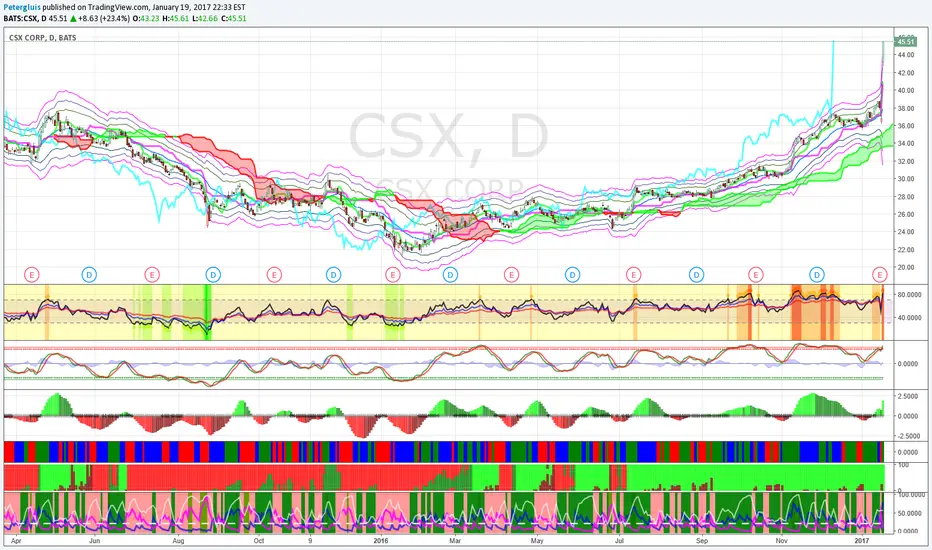Click the dividend marker D above Mar

click(x=451, y=274)
